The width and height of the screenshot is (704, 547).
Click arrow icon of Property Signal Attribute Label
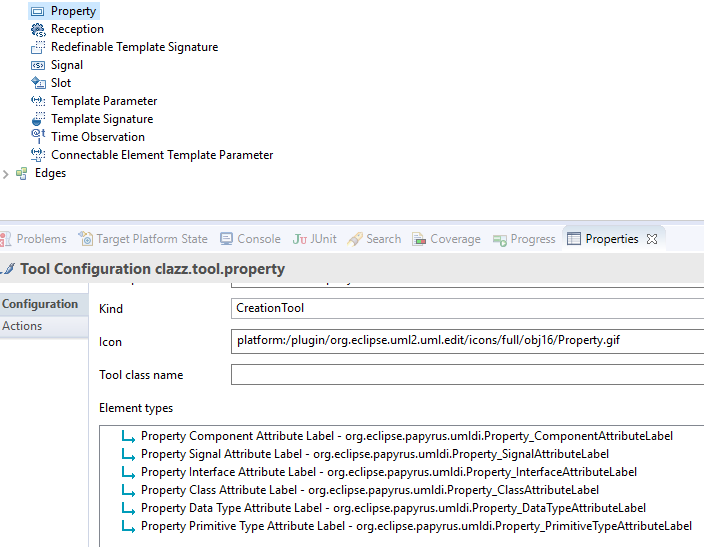point(128,454)
